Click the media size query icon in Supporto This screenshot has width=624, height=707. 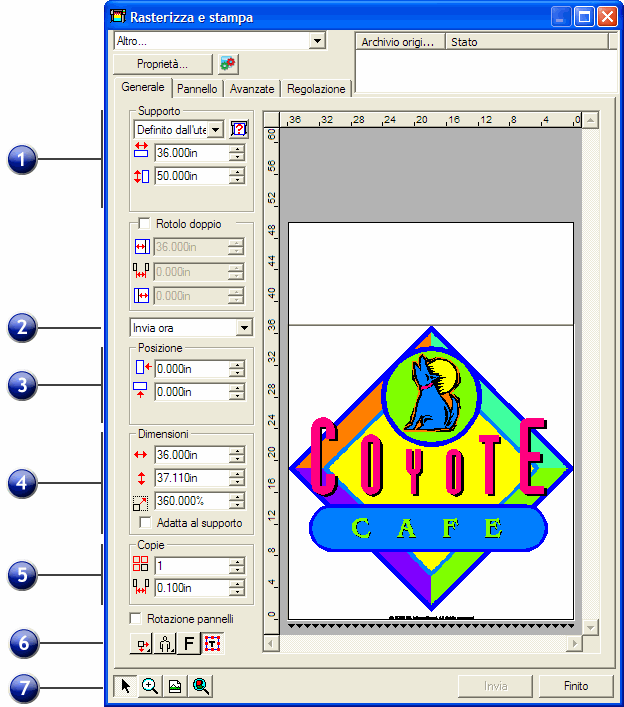[x=239, y=129]
